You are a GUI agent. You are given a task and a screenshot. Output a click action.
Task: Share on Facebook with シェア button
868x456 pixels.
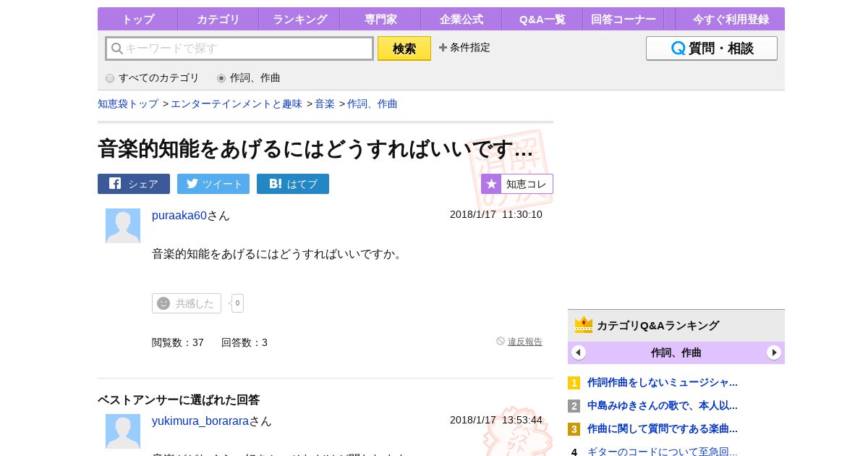click(x=134, y=184)
